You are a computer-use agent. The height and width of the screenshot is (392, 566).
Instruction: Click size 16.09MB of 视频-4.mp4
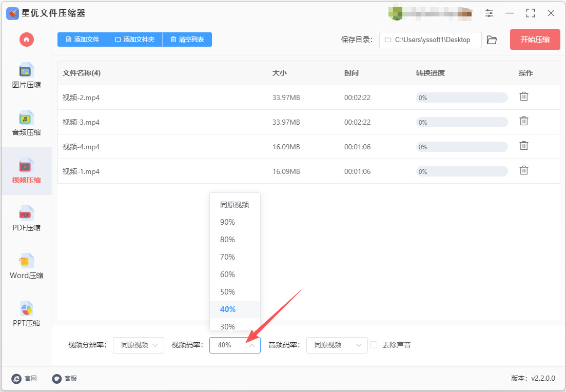click(x=286, y=147)
